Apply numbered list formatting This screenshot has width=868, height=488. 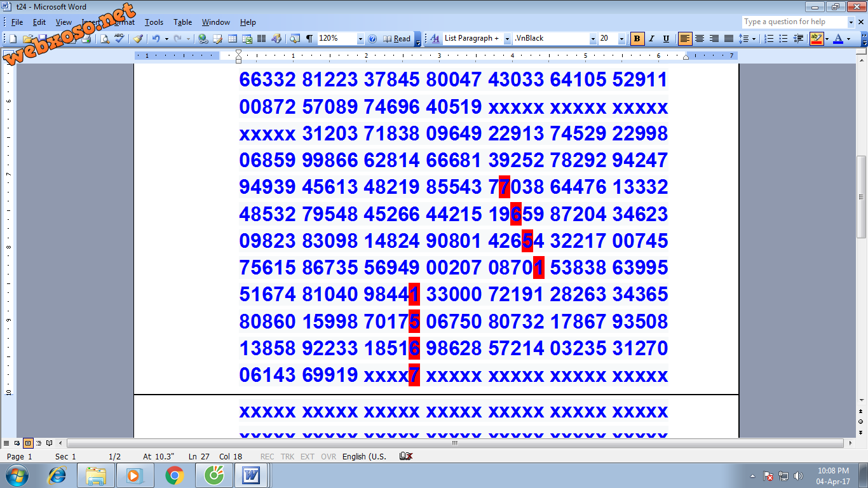tap(769, 39)
